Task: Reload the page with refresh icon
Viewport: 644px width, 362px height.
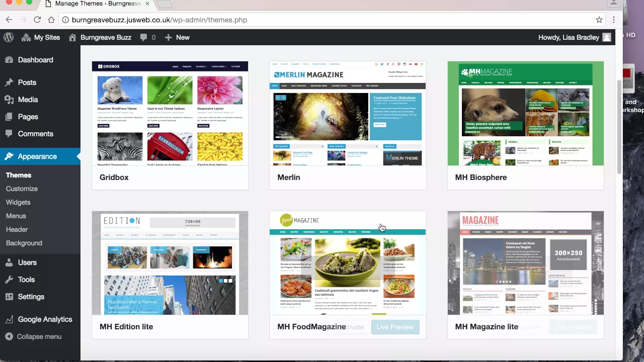Action: (37, 20)
